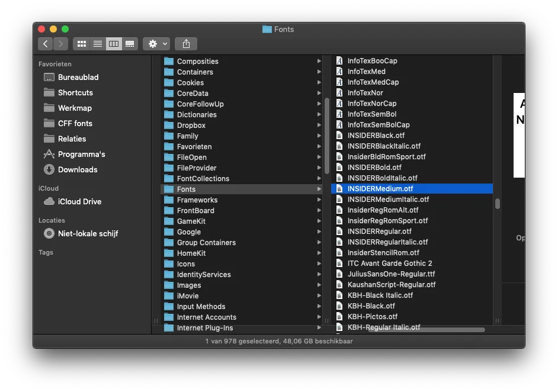Select the FontCollections folder
Image resolution: width=558 pixels, height=392 pixels.
click(x=242, y=179)
